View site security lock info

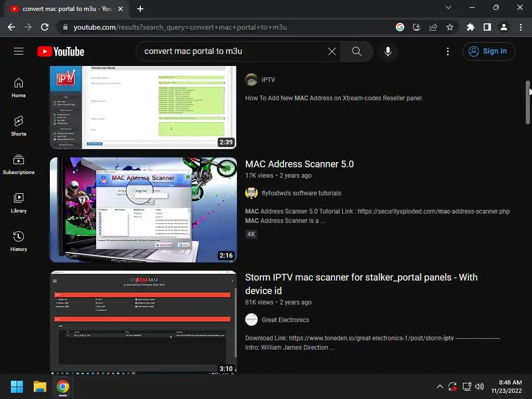click(65, 27)
